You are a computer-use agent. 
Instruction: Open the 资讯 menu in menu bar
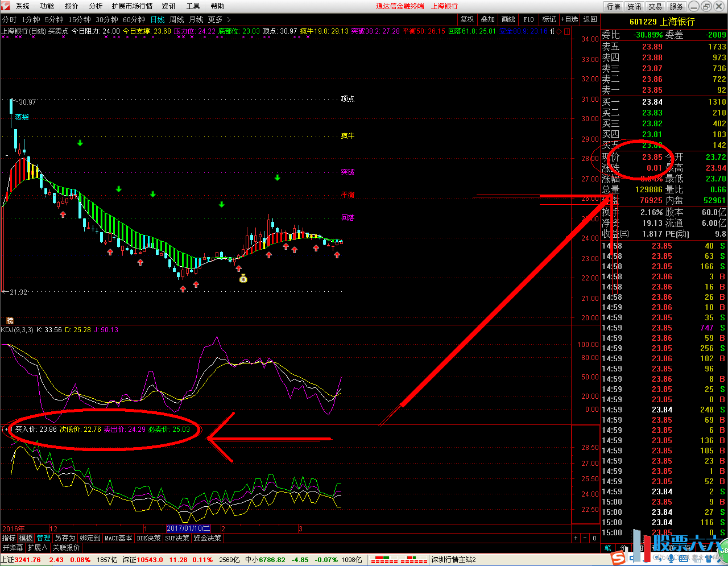click(168, 6)
